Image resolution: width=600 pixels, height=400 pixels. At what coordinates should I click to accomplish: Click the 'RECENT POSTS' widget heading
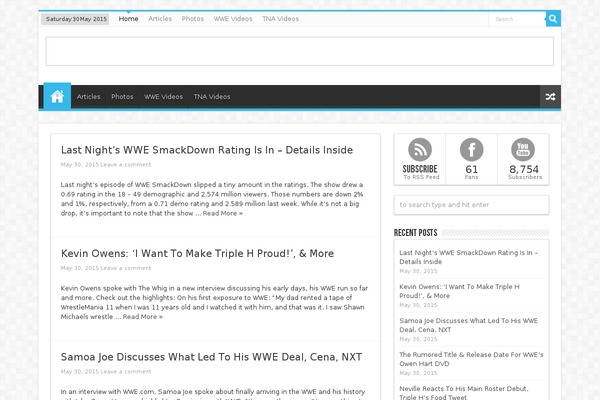pos(416,233)
